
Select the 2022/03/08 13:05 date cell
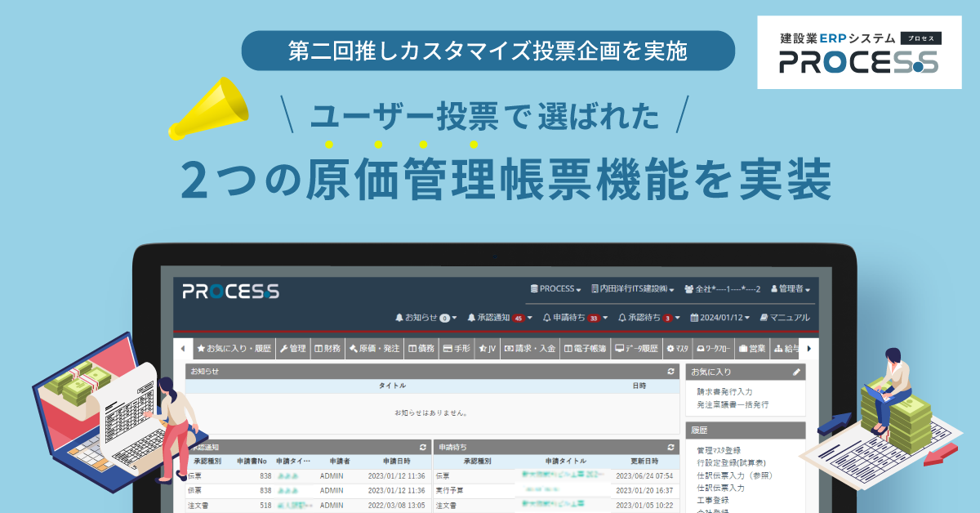(396, 506)
